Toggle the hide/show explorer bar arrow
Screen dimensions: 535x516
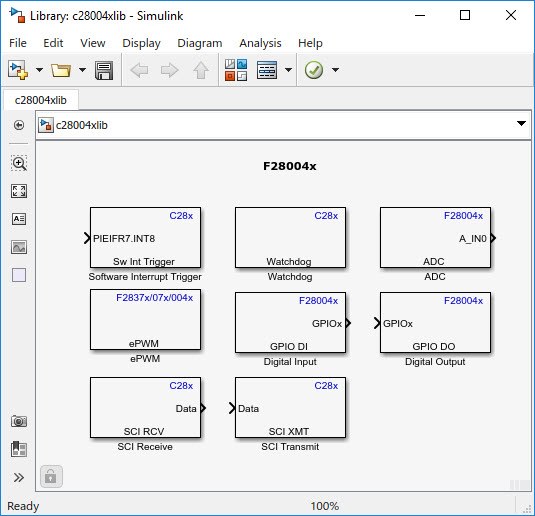19,125
